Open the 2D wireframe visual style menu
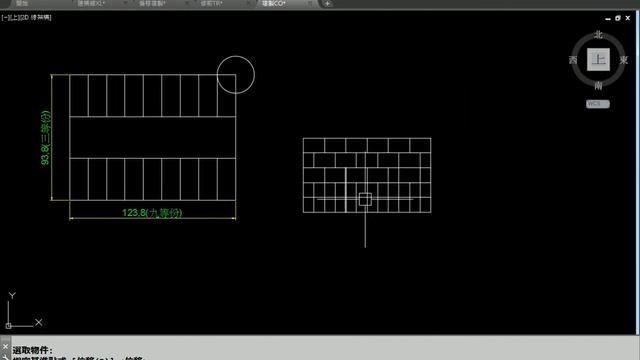 35,17
